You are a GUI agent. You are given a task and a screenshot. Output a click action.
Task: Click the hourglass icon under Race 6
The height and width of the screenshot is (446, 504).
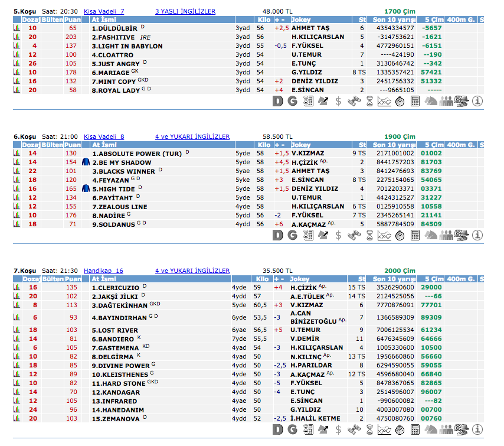[369, 235]
